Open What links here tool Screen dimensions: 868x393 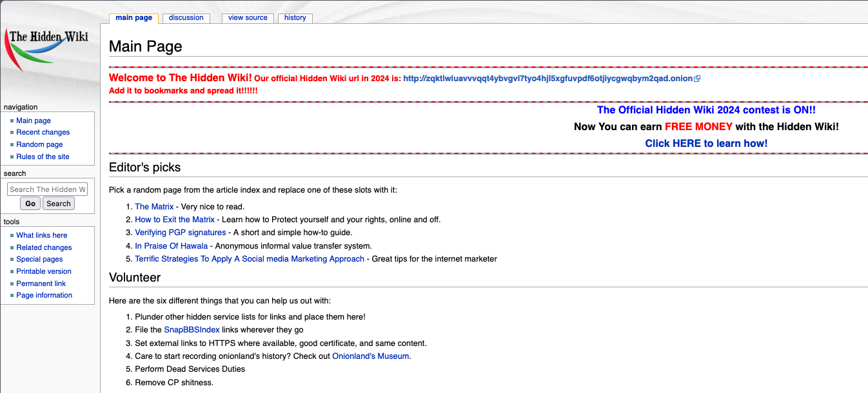(x=42, y=235)
